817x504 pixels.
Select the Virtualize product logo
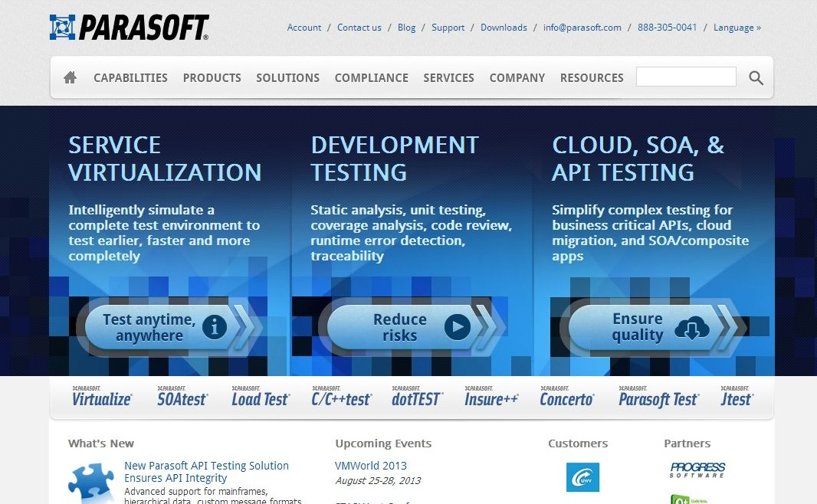point(100,396)
